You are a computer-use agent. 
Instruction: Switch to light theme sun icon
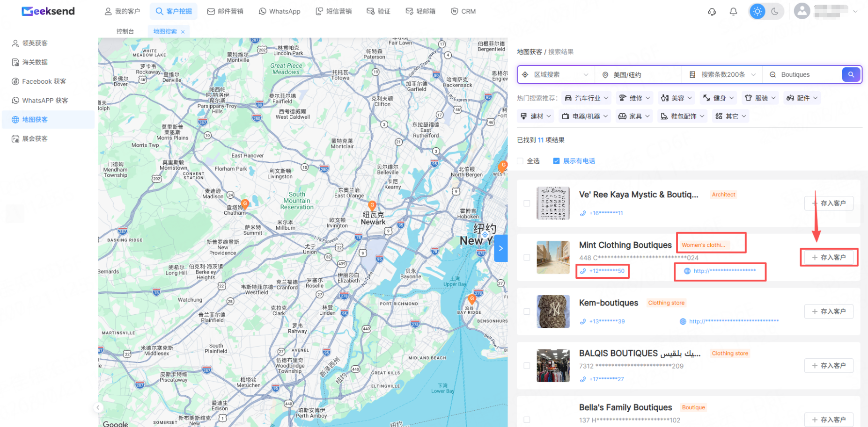pyautogui.click(x=758, y=11)
